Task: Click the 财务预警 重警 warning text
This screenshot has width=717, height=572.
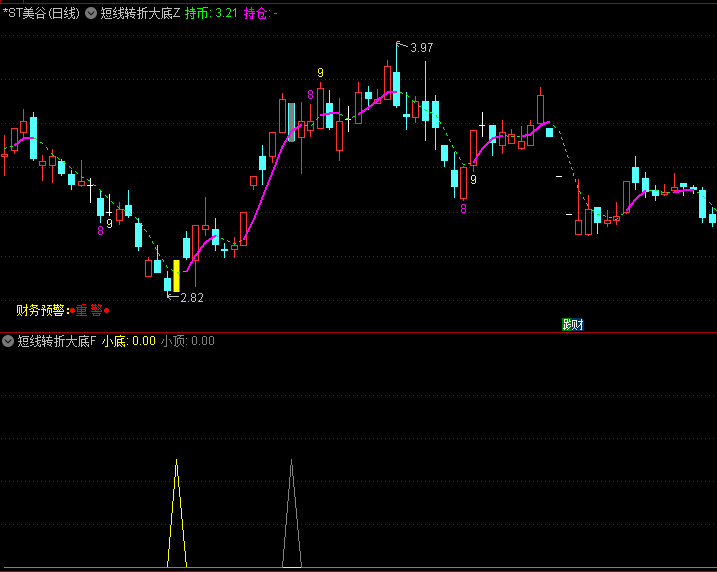Action: tap(63, 310)
